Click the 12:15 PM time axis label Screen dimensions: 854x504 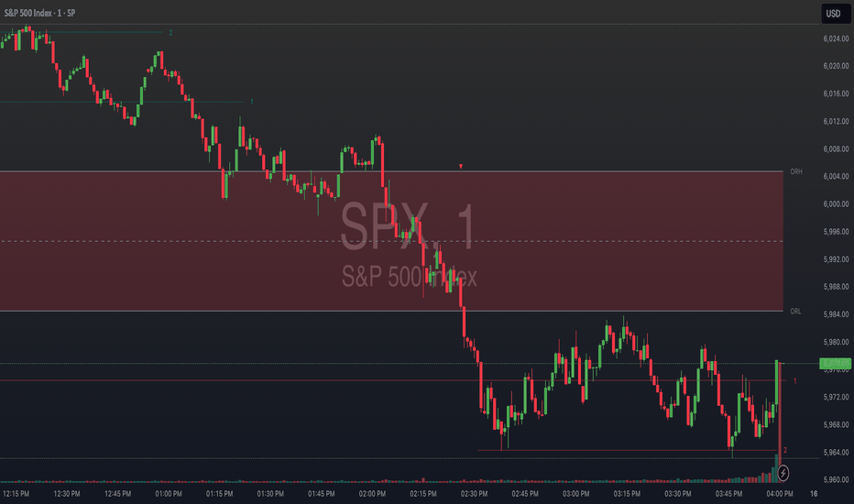point(16,494)
